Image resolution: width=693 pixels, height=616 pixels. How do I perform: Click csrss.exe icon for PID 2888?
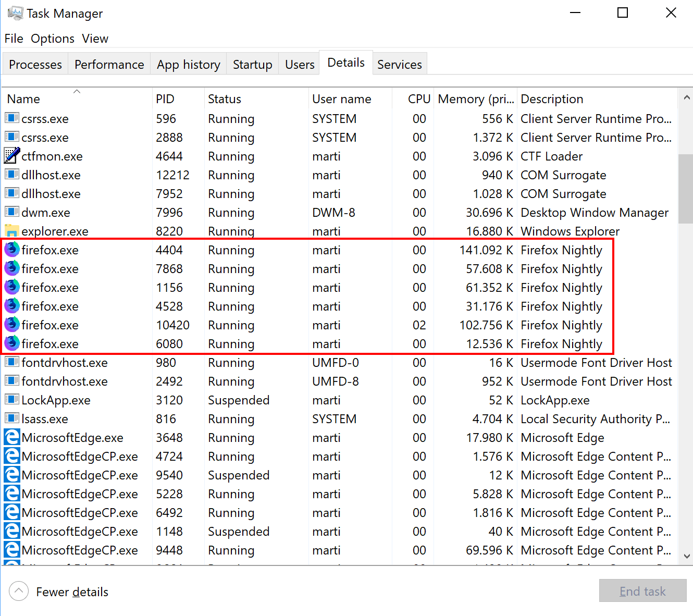[11, 137]
